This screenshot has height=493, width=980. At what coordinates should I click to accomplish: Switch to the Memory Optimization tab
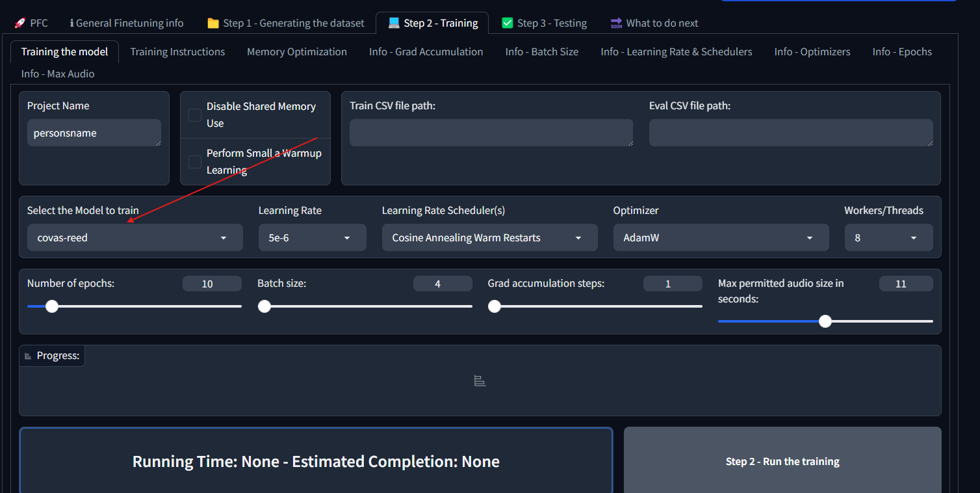(x=296, y=52)
